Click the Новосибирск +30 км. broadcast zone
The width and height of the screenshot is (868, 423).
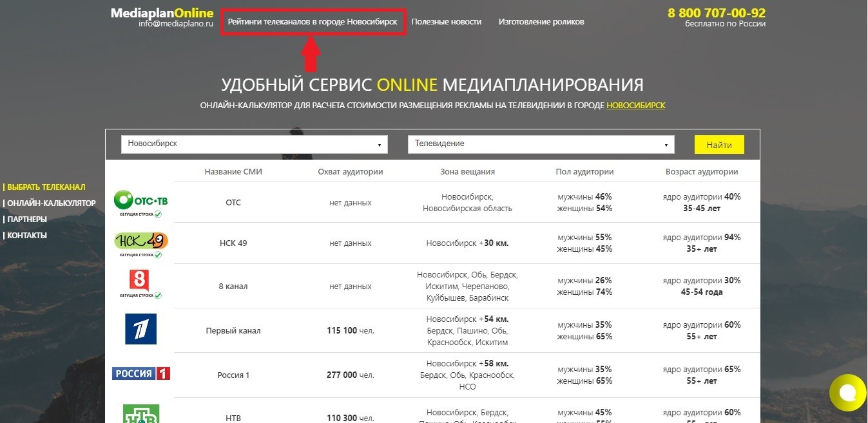(x=468, y=243)
